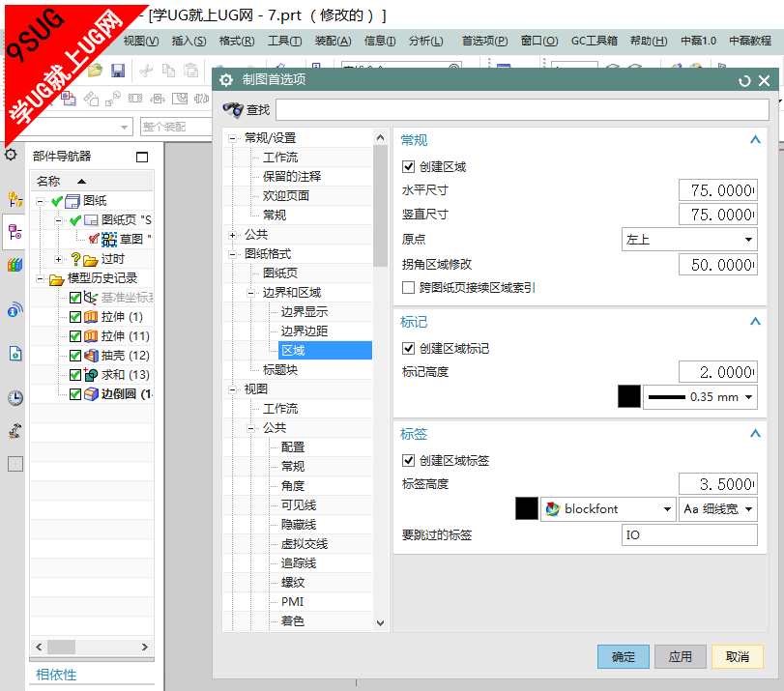The width and height of the screenshot is (784, 691).
Task: Click the 边倒圆 edge blend feature icon
Action: tap(91, 394)
